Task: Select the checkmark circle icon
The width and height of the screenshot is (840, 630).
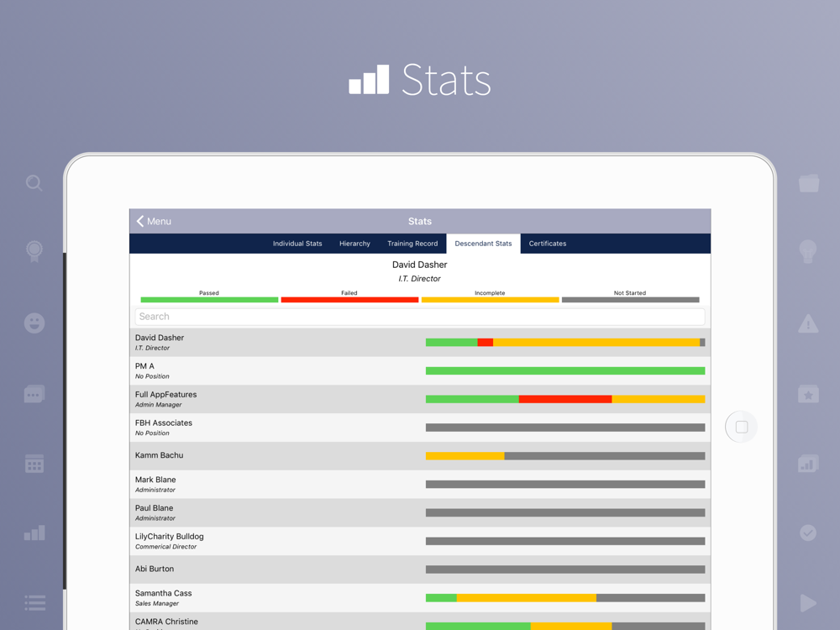Action: pos(808,533)
